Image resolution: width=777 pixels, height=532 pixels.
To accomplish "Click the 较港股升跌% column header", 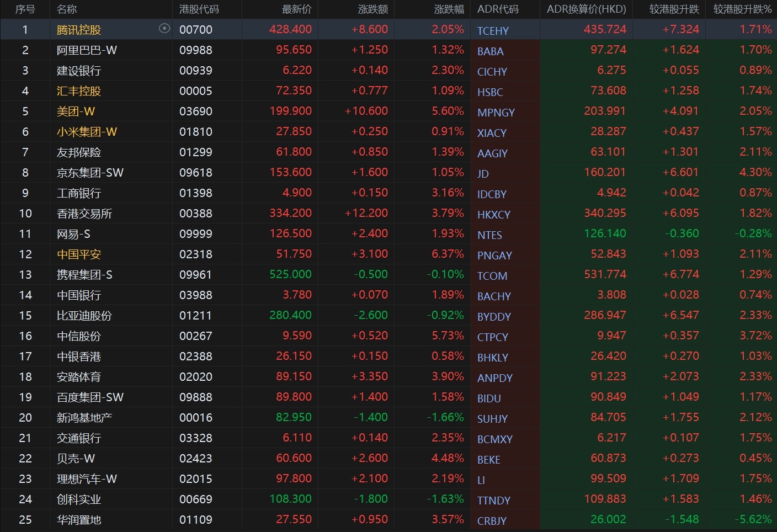I will pyautogui.click(x=742, y=9).
